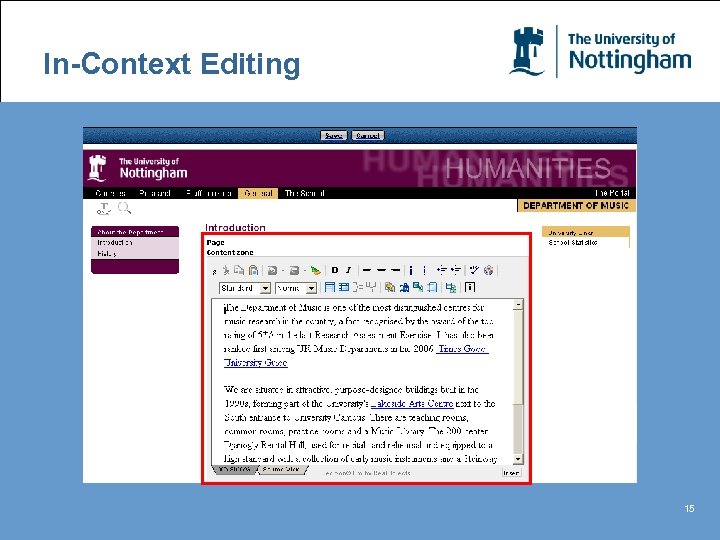Click the magnifying glass search icon

click(x=124, y=208)
